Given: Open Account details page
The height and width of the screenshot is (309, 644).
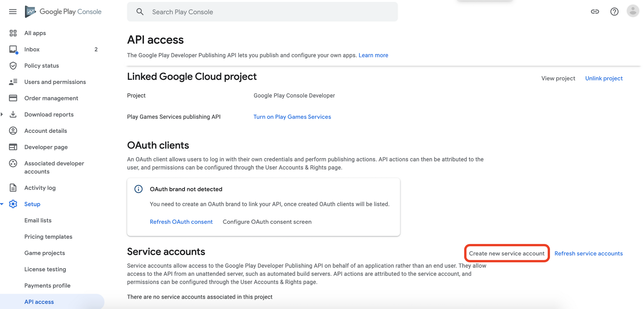Looking at the screenshot, I should pos(46,131).
